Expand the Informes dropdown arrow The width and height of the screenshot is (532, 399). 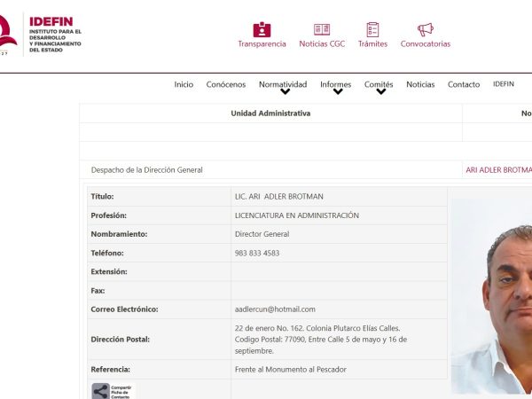tap(337, 91)
